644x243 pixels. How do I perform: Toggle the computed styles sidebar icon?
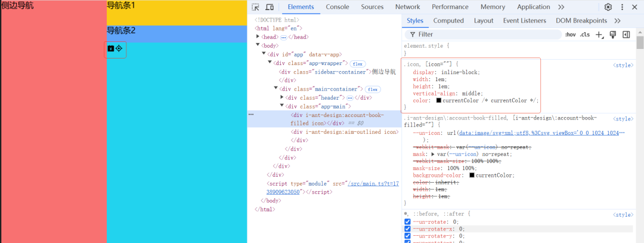[626, 35]
